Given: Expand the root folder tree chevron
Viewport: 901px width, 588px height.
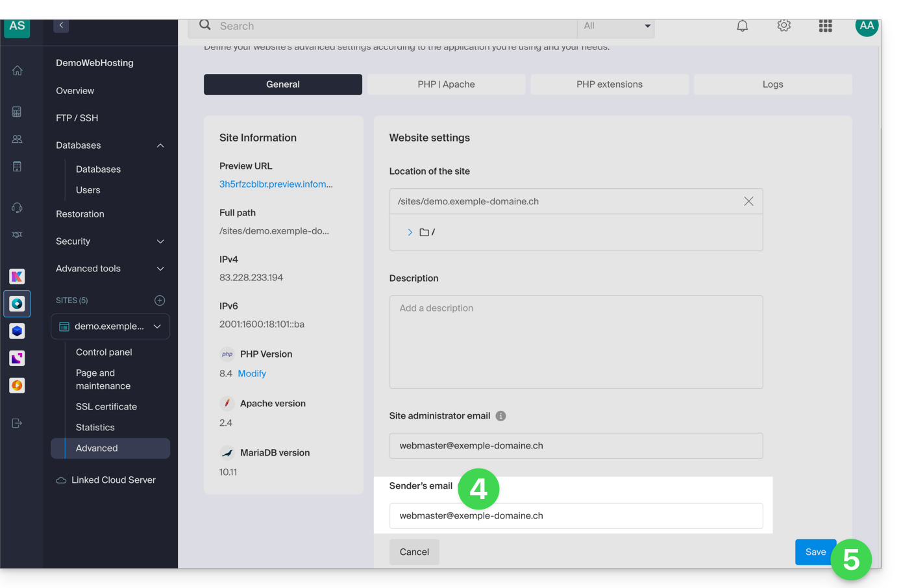Looking at the screenshot, I should tap(410, 232).
